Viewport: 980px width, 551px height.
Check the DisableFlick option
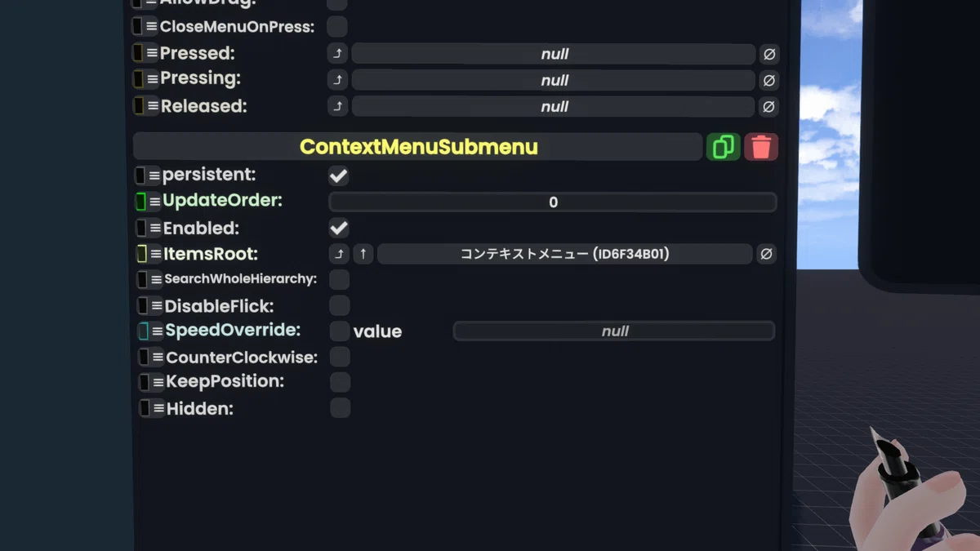pyautogui.click(x=340, y=305)
